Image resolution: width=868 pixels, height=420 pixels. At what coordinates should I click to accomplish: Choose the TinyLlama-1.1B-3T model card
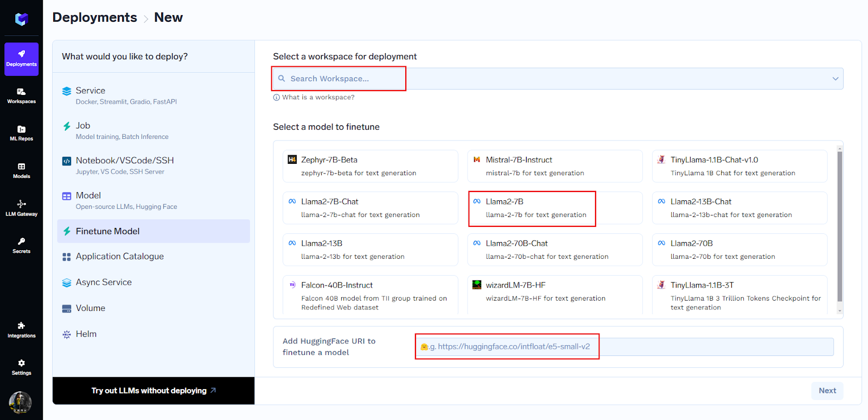pos(739,295)
